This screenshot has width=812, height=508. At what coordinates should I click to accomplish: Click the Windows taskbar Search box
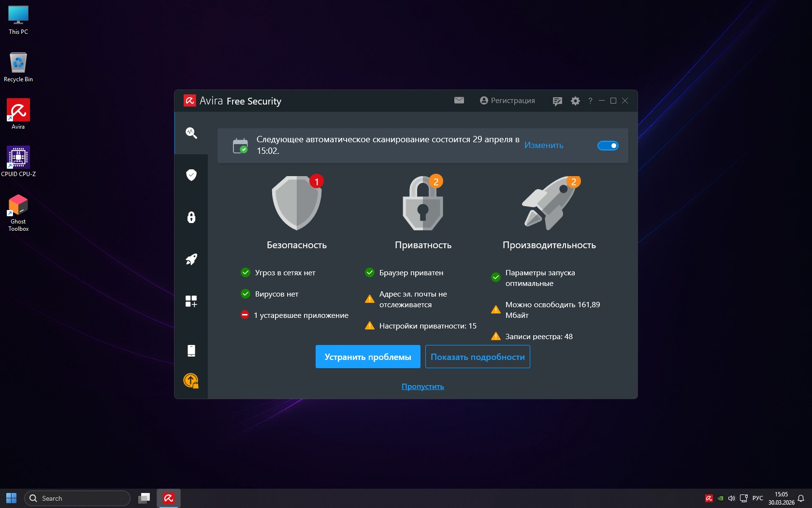(x=77, y=498)
